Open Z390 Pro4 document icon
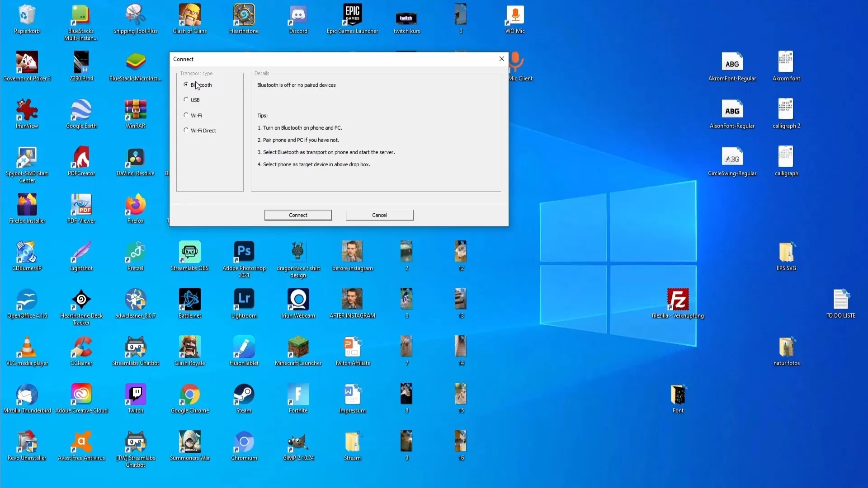This screenshot has width=868, height=488. coord(81,66)
